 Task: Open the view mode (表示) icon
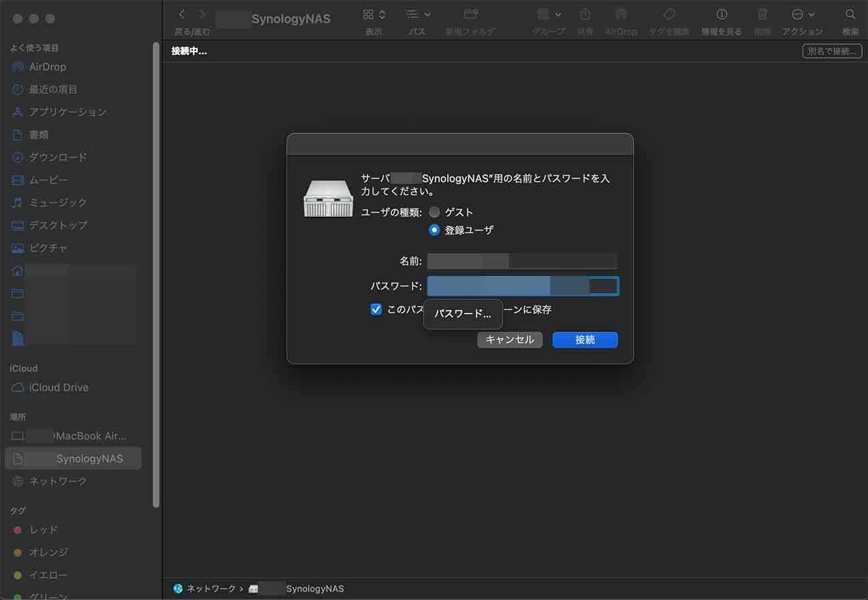pos(374,14)
